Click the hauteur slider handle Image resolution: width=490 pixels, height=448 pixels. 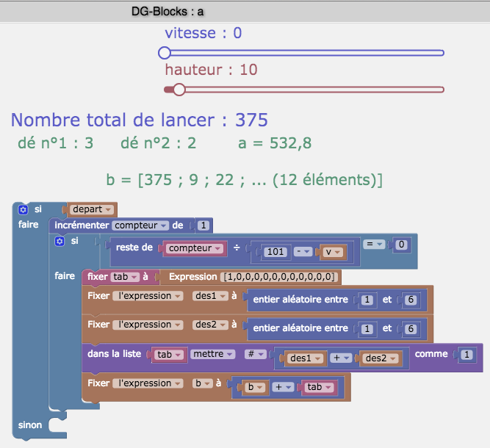coord(179,90)
